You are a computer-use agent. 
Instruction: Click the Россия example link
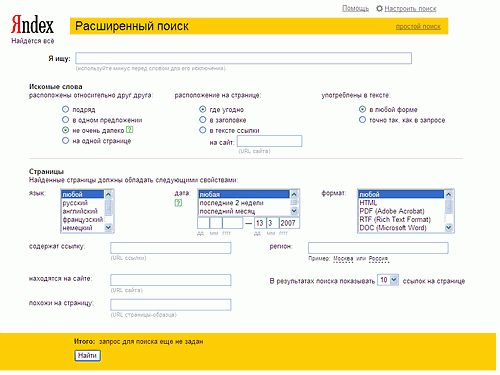pos(378,259)
